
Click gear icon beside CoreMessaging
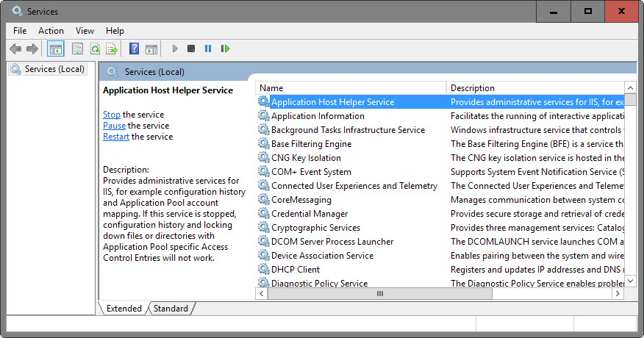[x=264, y=200]
